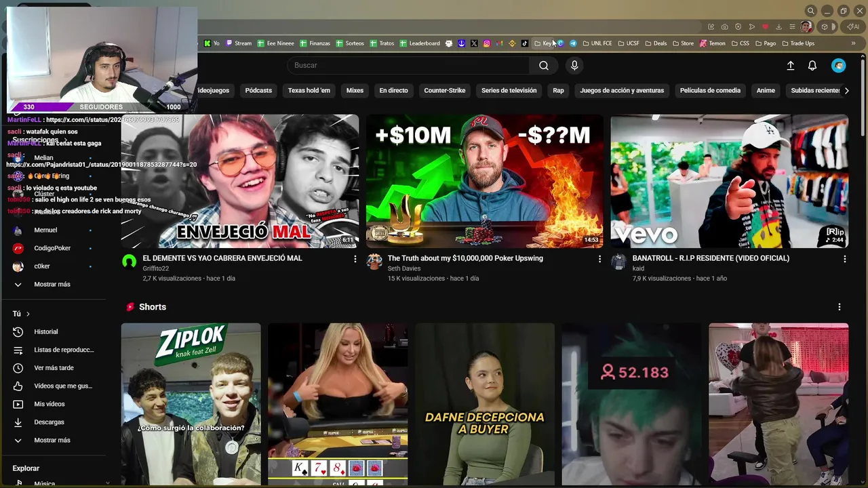Image resolution: width=868 pixels, height=488 pixels.
Task: Select the Mixes category chip
Action: [355, 90]
